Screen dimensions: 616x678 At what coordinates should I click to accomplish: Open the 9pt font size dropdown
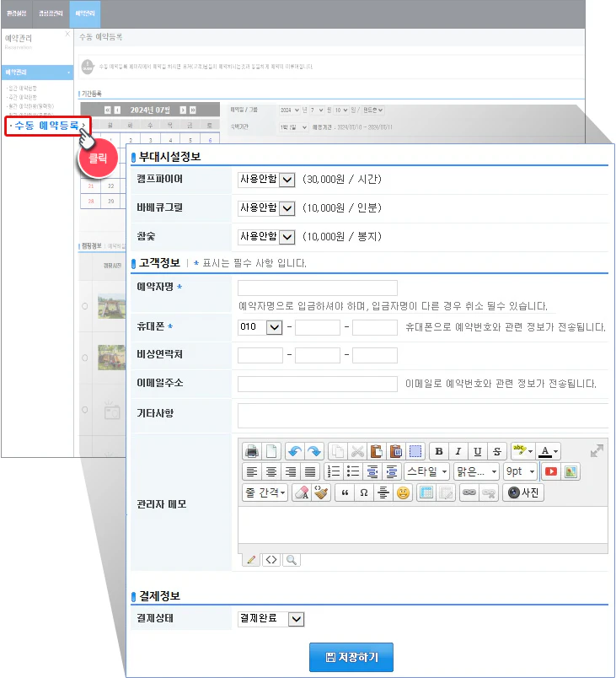click(521, 471)
